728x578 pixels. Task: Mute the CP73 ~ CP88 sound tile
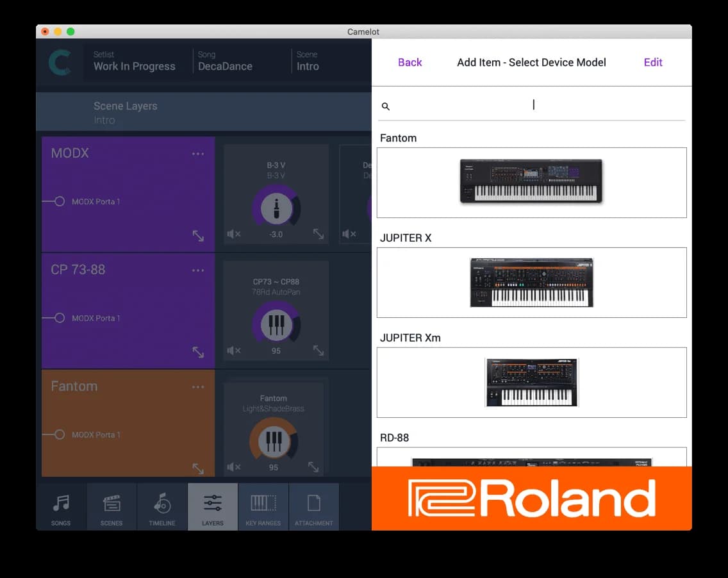point(234,351)
